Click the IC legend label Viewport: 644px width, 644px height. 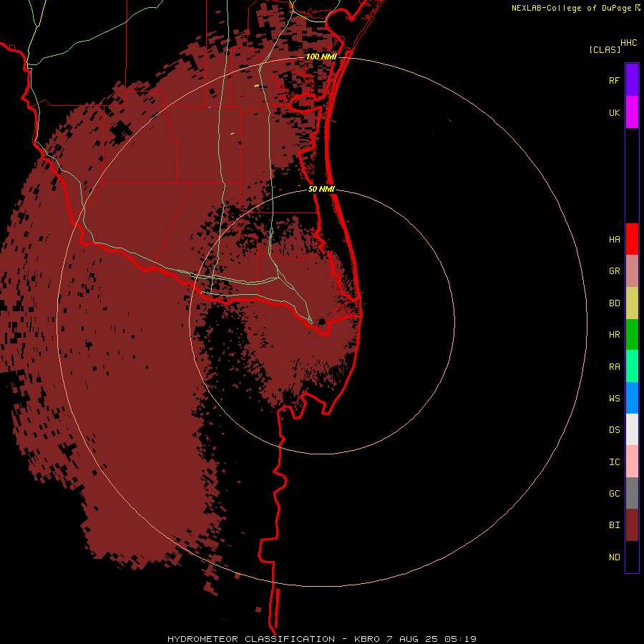point(614,462)
